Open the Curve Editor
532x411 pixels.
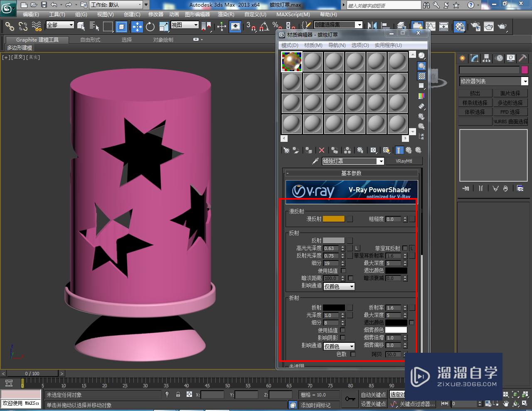click(431, 27)
